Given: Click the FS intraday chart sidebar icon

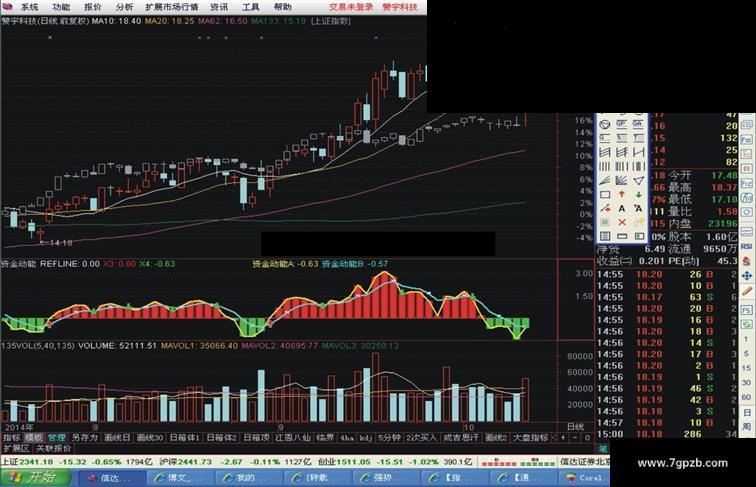Looking at the screenshot, I should (x=747, y=310).
